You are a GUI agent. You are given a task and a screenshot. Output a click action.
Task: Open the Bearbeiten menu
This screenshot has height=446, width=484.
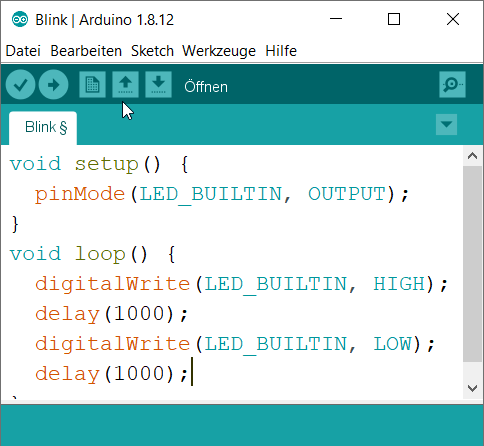[x=86, y=51]
